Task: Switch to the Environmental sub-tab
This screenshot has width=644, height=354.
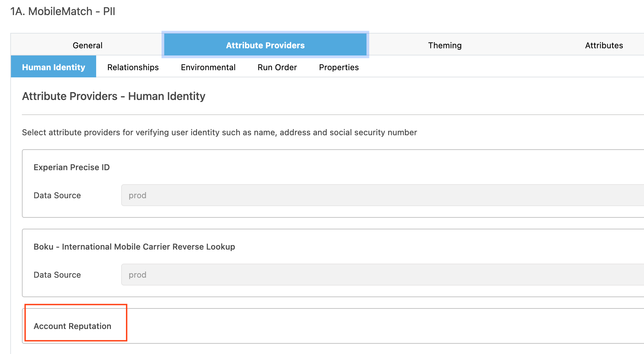Action: click(208, 67)
